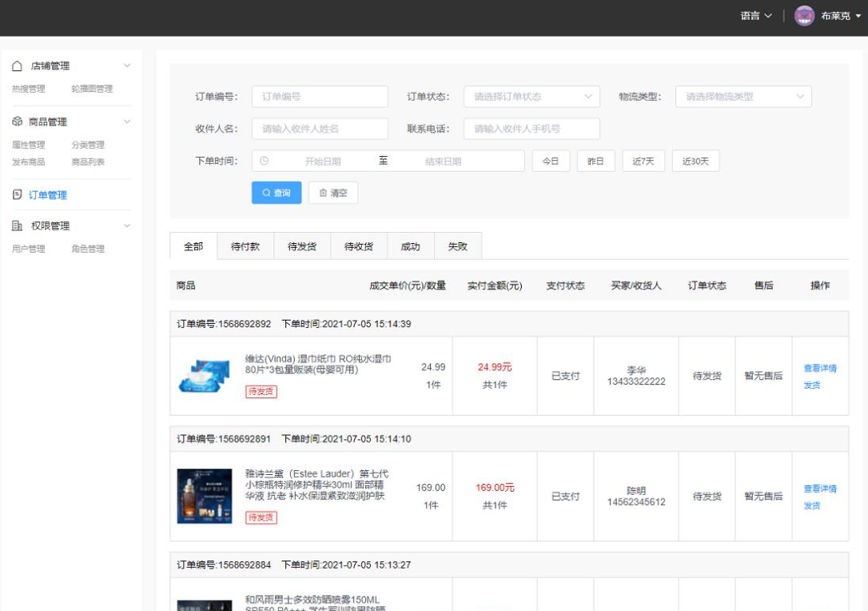This screenshot has width=868, height=611.
Task: Click 查看详情 for order 1568692892
Action: tap(820, 368)
